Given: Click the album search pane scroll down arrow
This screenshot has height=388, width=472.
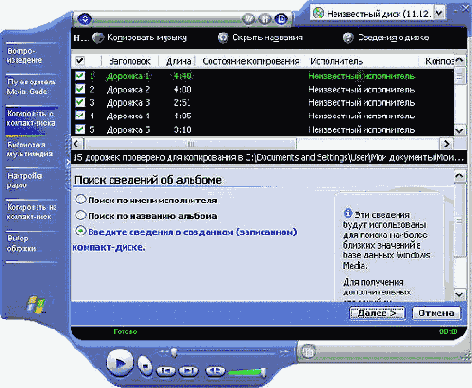Looking at the screenshot, I should click(x=460, y=294).
